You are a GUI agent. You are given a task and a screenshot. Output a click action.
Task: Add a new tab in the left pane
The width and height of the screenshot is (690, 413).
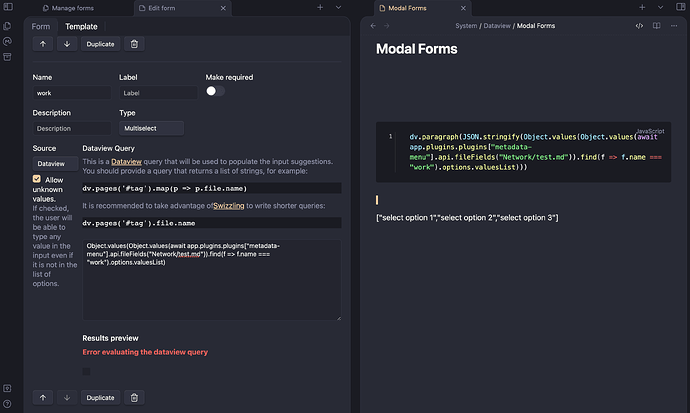pos(320,7)
